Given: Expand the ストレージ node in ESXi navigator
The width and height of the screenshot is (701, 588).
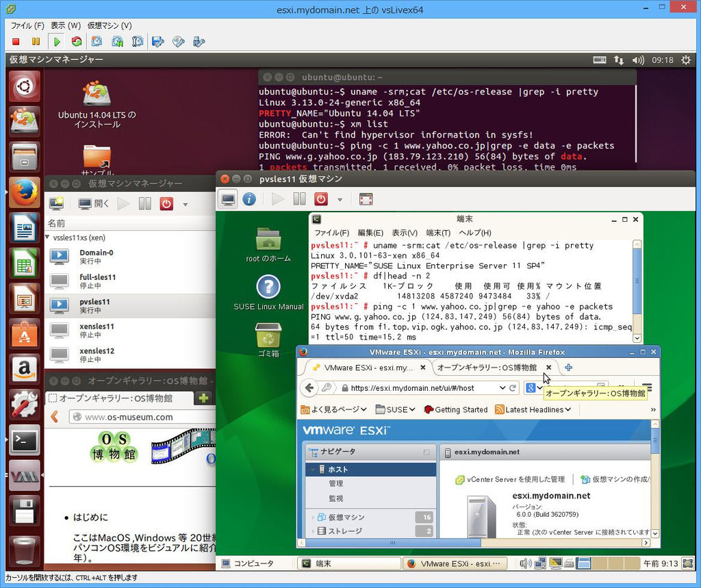Looking at the screenshot, I should click(313, 531).
